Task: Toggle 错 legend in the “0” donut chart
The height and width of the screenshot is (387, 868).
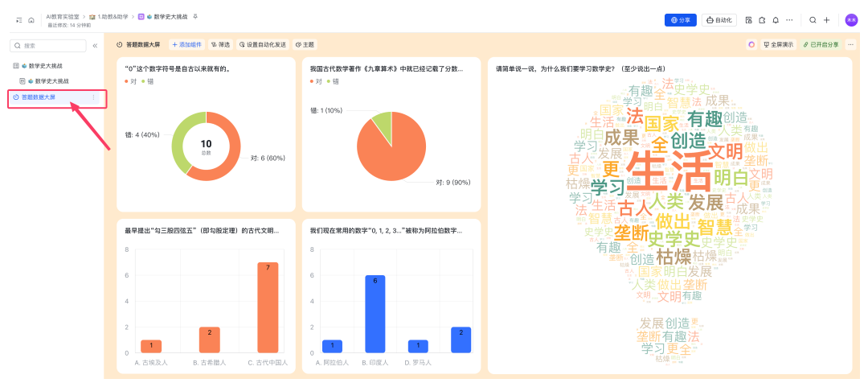Action: pyautogui.click(x=147, y=81)
